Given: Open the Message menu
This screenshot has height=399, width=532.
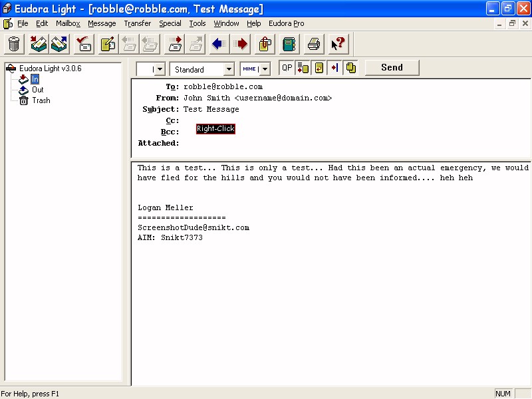Looking at the screenshot, I should click(x=102, y=23).
